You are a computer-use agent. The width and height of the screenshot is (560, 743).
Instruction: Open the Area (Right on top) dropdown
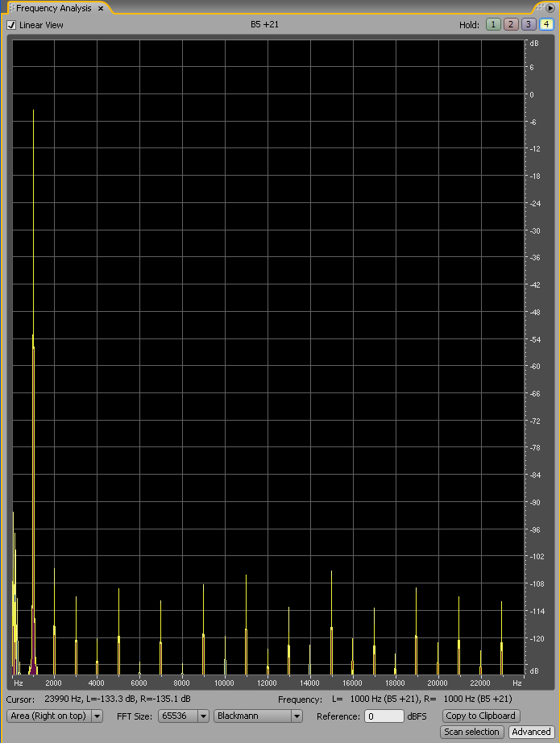(55, 716)
